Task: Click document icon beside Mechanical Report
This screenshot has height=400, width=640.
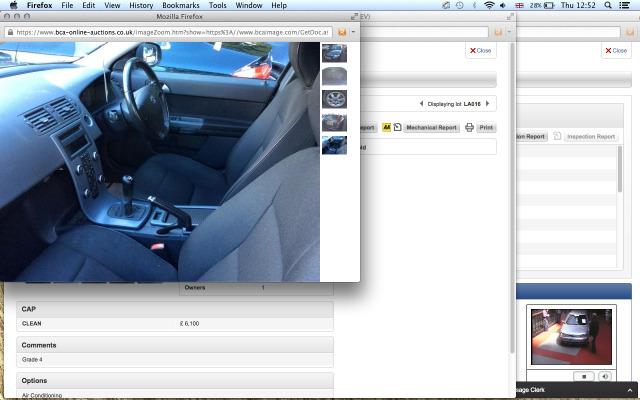Action: point(397,127)
